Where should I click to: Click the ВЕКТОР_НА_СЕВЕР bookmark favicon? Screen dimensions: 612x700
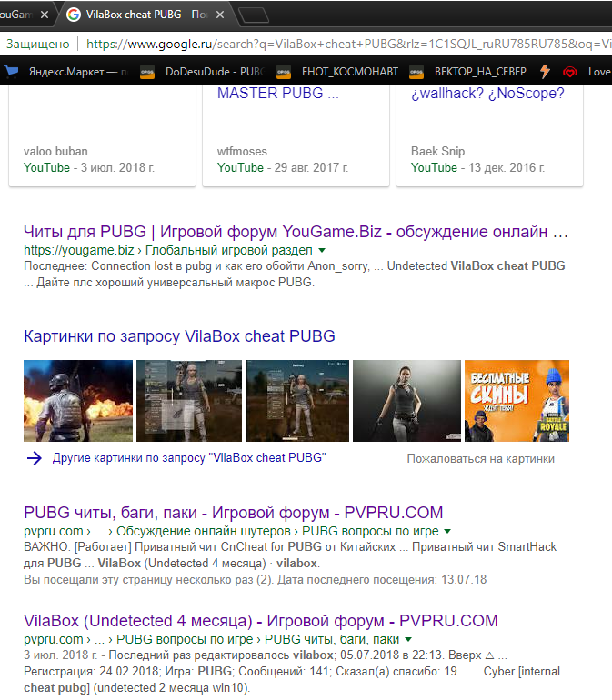(x=416, y=72)
